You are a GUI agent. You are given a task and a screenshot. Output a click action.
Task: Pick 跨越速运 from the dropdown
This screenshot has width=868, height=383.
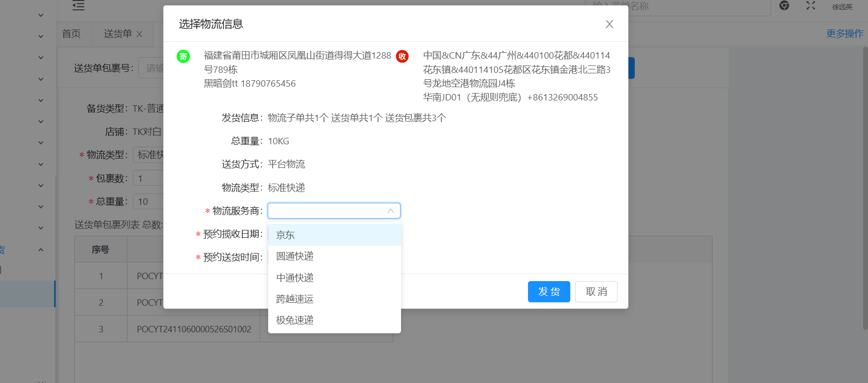(295, 299)
